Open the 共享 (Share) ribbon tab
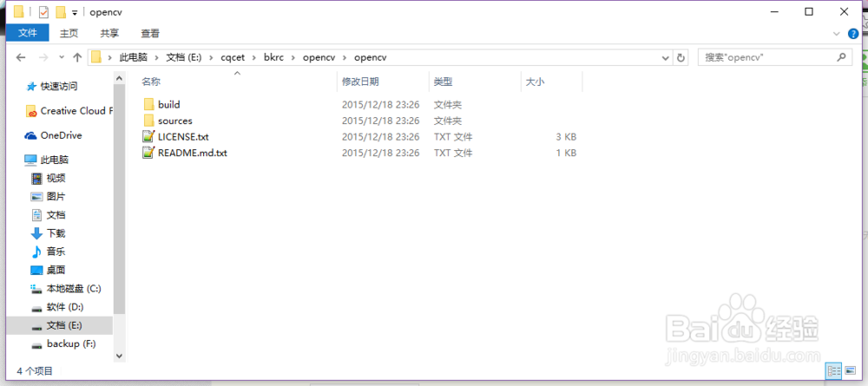 pos(109,33)
